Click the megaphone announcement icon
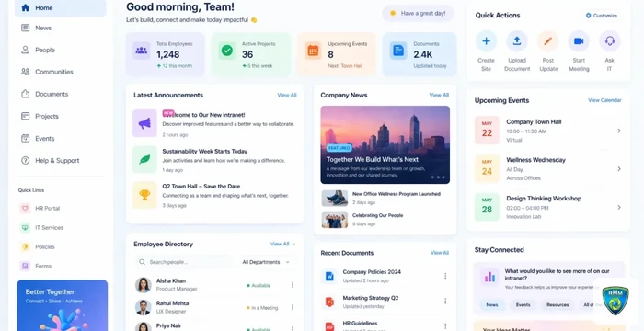 (144, 123)
